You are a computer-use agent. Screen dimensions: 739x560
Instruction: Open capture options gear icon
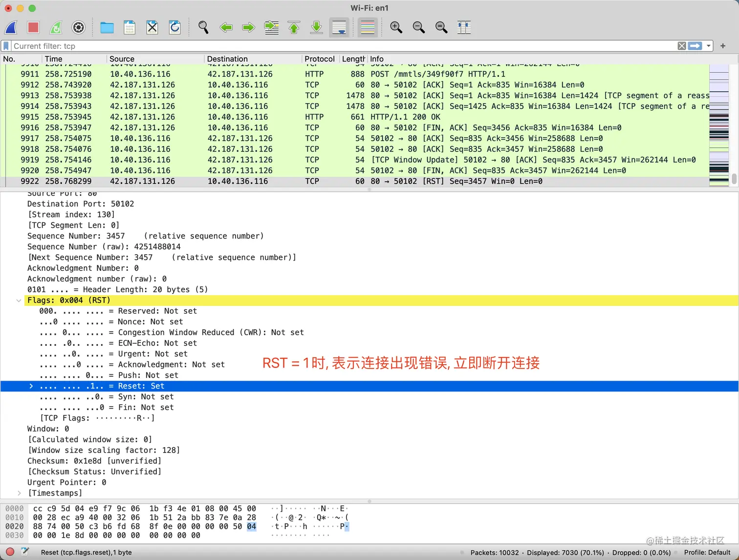[78, 27]
